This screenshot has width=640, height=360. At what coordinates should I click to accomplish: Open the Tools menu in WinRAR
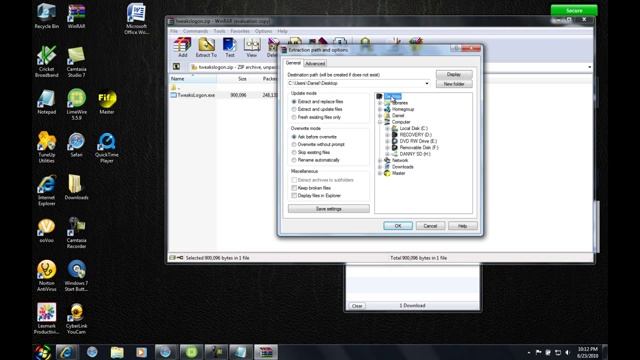[219, 31]
